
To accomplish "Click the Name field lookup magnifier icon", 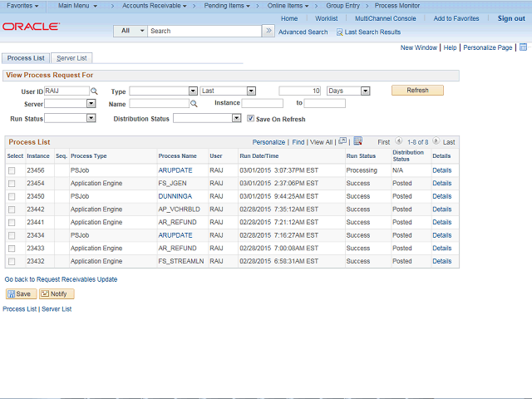I will tap(194, 104).
